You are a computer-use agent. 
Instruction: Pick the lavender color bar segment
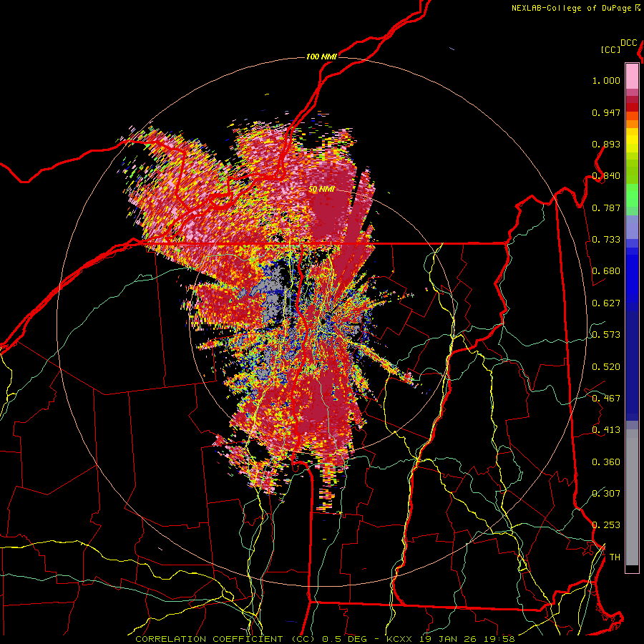tap(632, 227)
